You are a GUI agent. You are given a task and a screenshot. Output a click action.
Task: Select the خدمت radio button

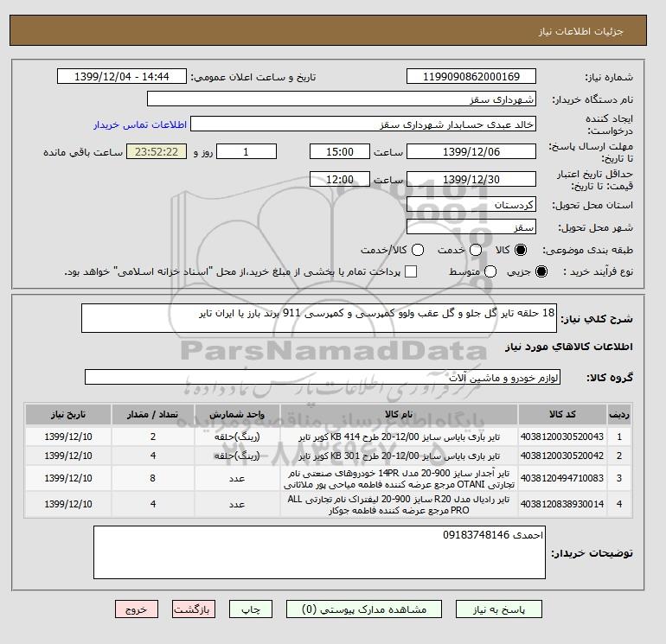(x=476, y=250)
